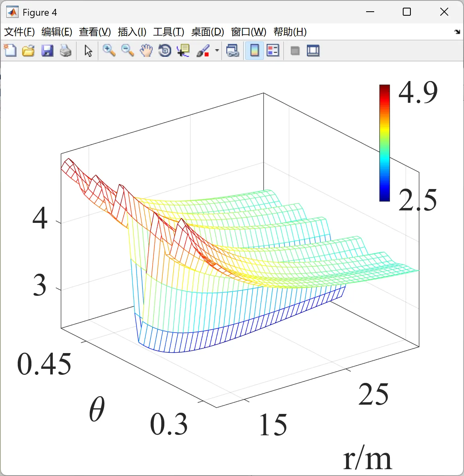Screen dimensions: 464x476
Task: Open the 工具(T) menu
Action: click(169, 32)
